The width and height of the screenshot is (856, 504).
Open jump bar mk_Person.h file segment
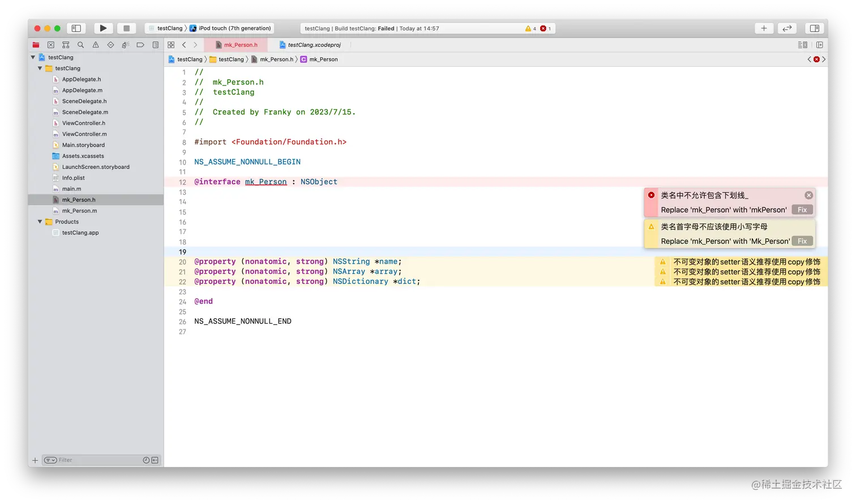coord(272,59)
